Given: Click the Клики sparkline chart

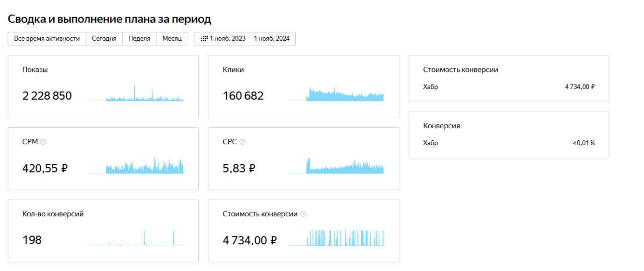Looking at the screenshot, I should point(336,95).
